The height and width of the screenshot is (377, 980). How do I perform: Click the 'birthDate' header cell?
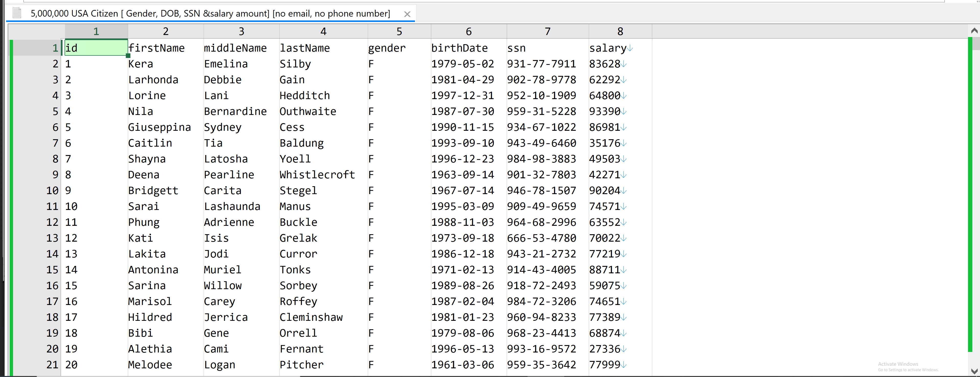coord(459,48)
